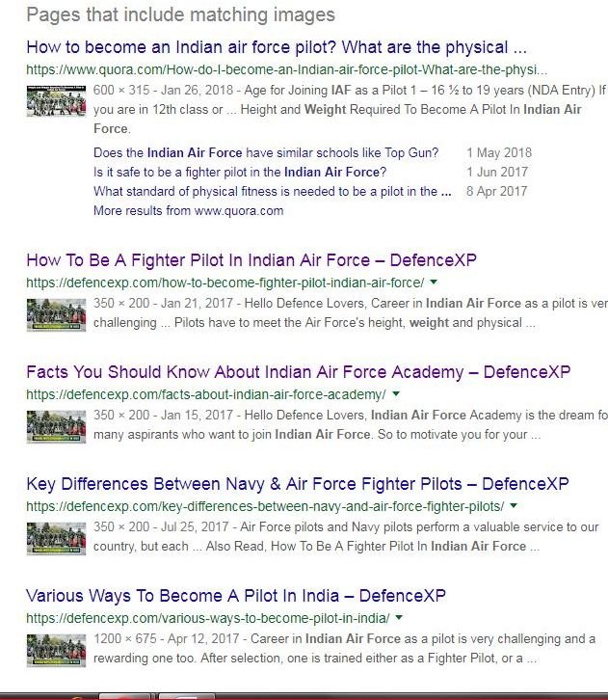Expand dropdown arrow beside key-differences navy URL

514,506
